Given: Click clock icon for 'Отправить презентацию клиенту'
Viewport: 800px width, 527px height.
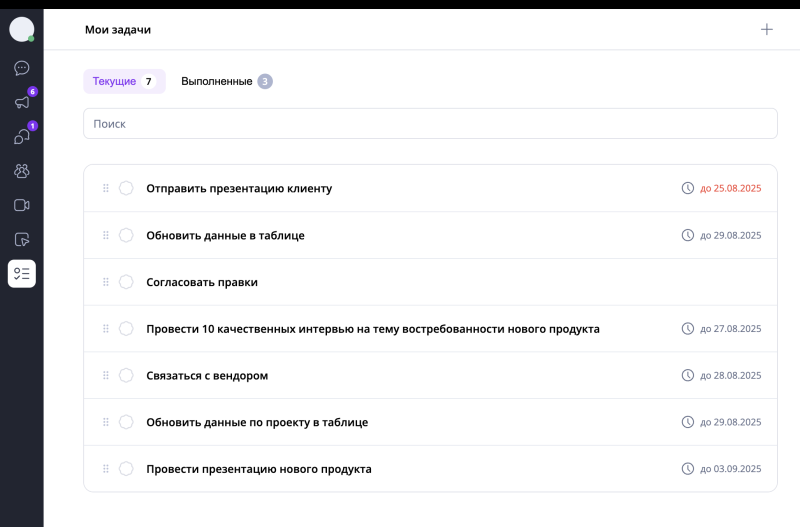Looking at the screenshot, I should [688, 188].
